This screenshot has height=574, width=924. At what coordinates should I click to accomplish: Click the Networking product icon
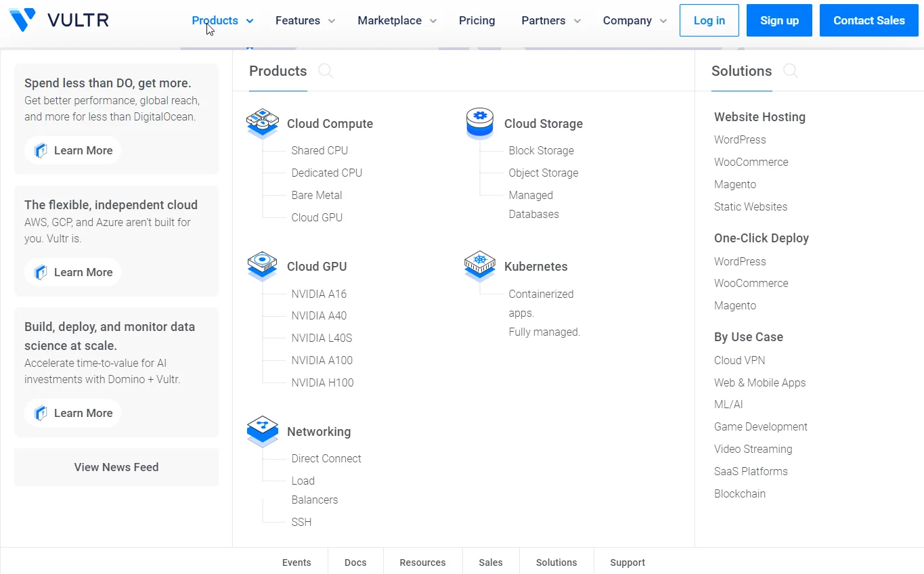263,431
